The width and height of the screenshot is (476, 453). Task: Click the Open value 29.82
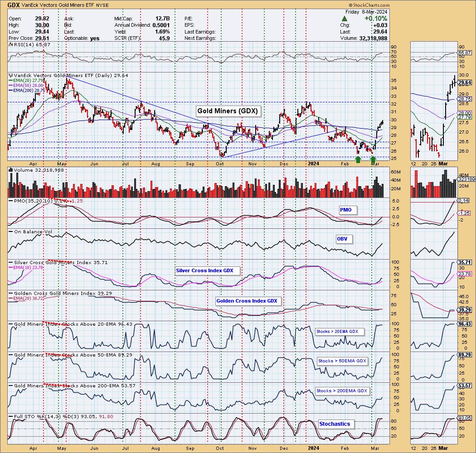pyautogui.click(x=42, y=19)
